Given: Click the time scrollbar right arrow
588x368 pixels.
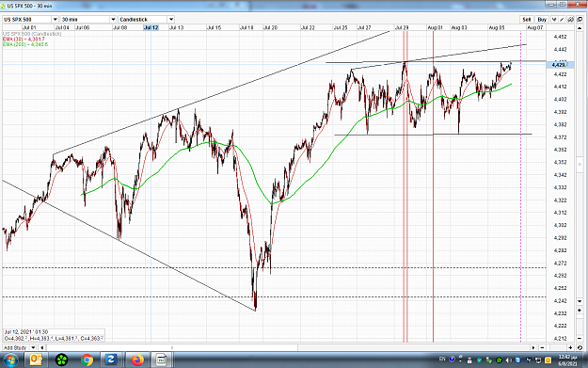Looking at the screenshot, I should tap(533, 347).
